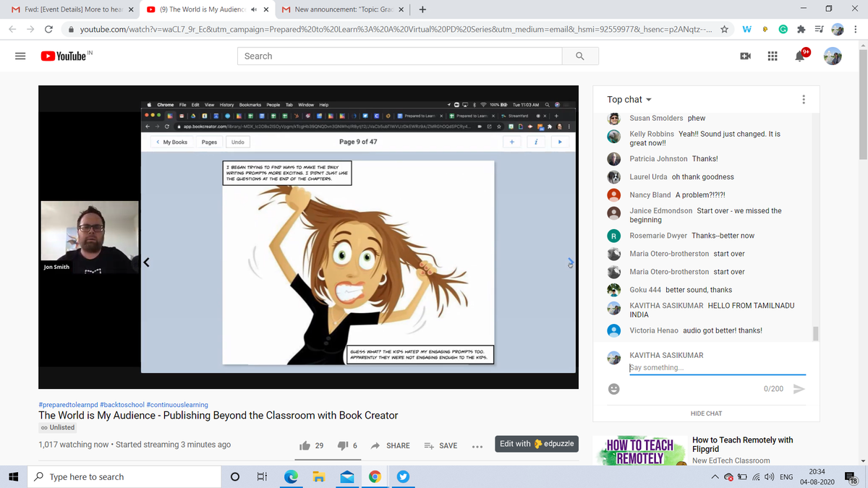Image resolution: width=868 pixels, height=488 pixels.
Task: Open the Chrome media control icon
Action: click(x=819, y=29)
